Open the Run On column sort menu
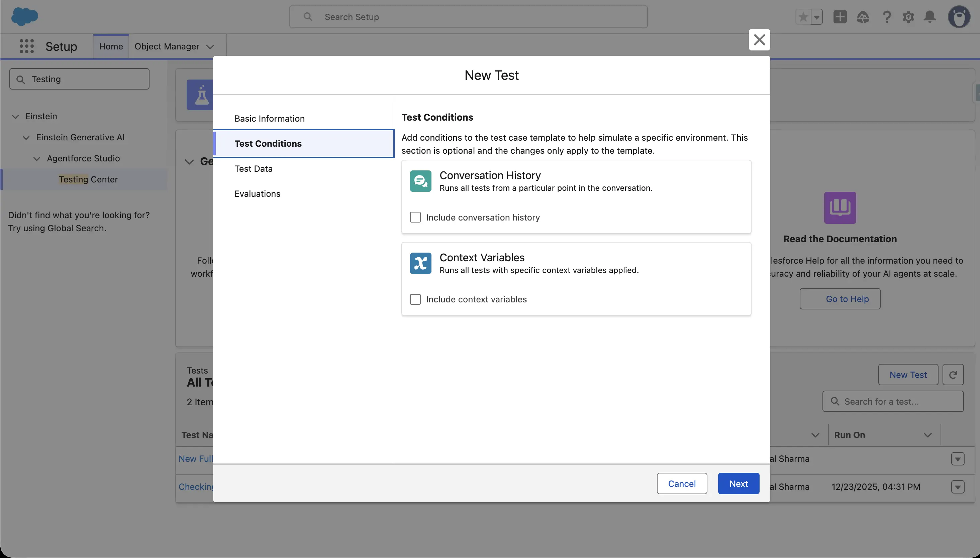 tap(927, 435)
